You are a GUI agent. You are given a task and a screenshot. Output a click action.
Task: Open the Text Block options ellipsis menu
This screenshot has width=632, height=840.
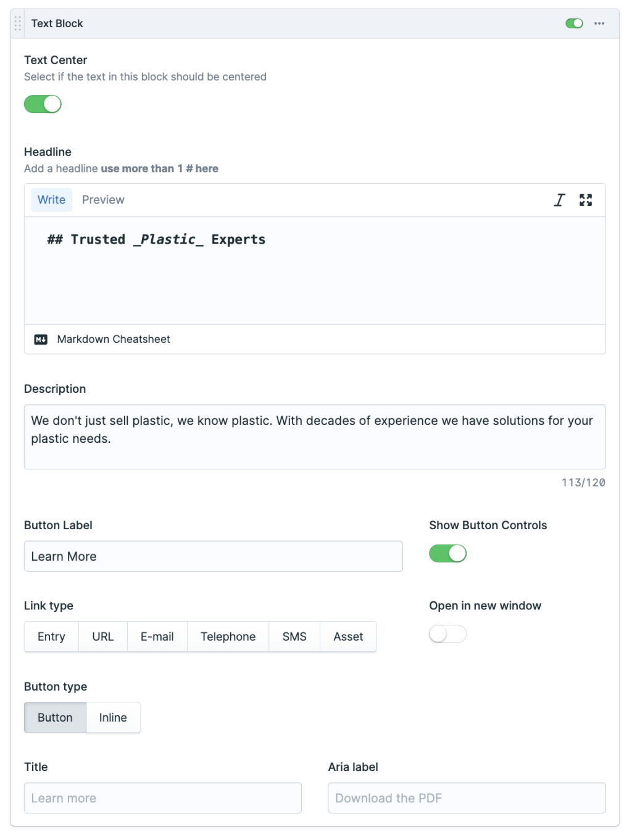tap(599, 23)
